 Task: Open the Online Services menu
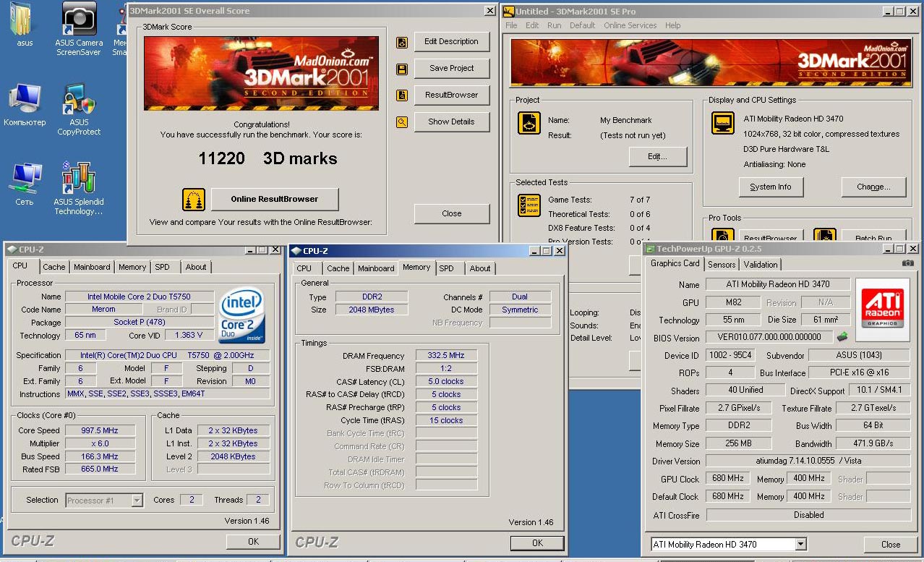tap(630, 25)
